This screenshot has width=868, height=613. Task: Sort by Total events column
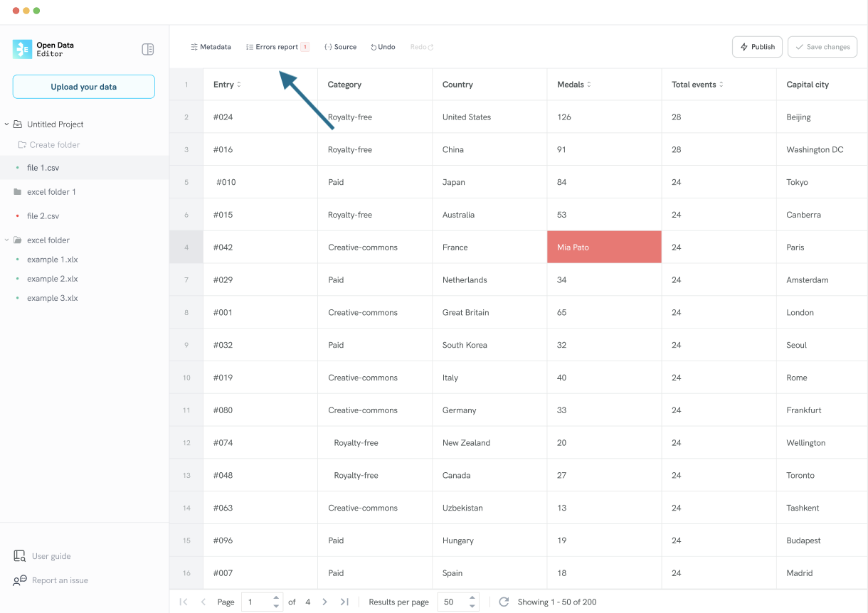pyautogui.click(x=721, y=85)
